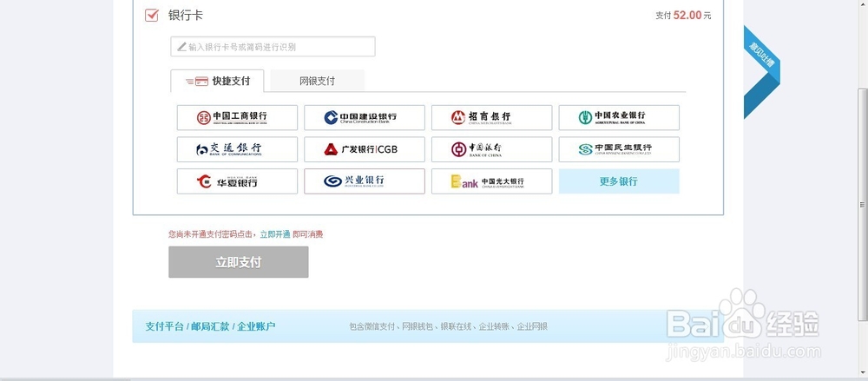Screen dimensions: 868x381
Task: Select 中国建设银行 bank option
Action: pos(365,117)
